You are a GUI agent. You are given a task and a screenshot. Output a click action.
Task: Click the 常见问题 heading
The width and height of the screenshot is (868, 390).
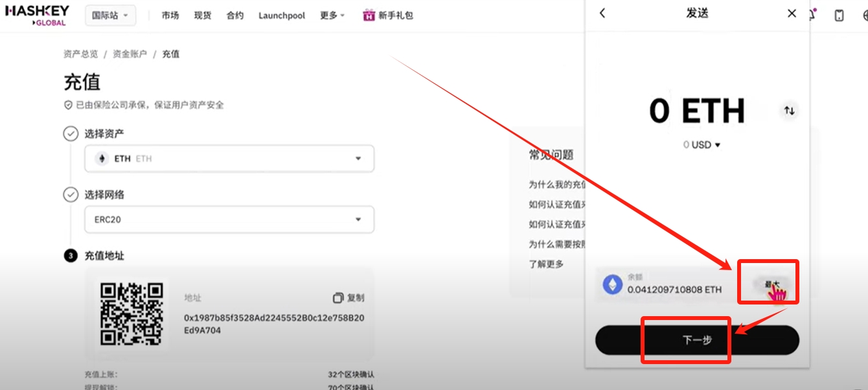551,155
